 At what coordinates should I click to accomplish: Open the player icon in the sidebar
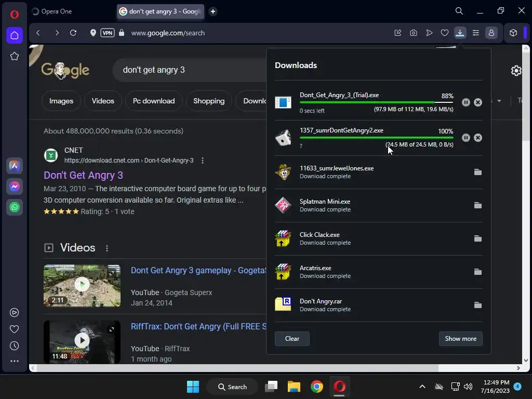click(x=14, y=312)
